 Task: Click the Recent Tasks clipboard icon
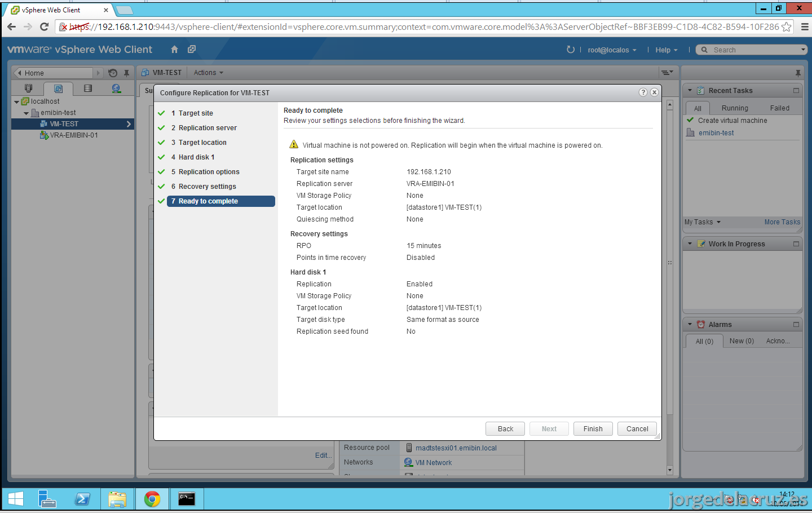click(700, 91)
